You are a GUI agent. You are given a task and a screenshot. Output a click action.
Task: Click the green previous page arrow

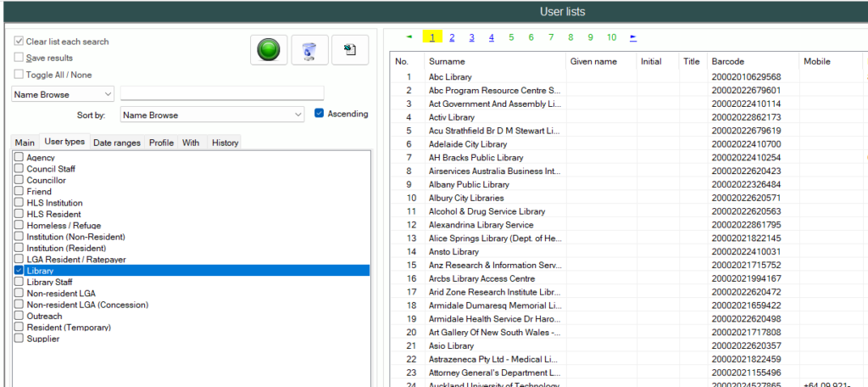click(409, 37)
